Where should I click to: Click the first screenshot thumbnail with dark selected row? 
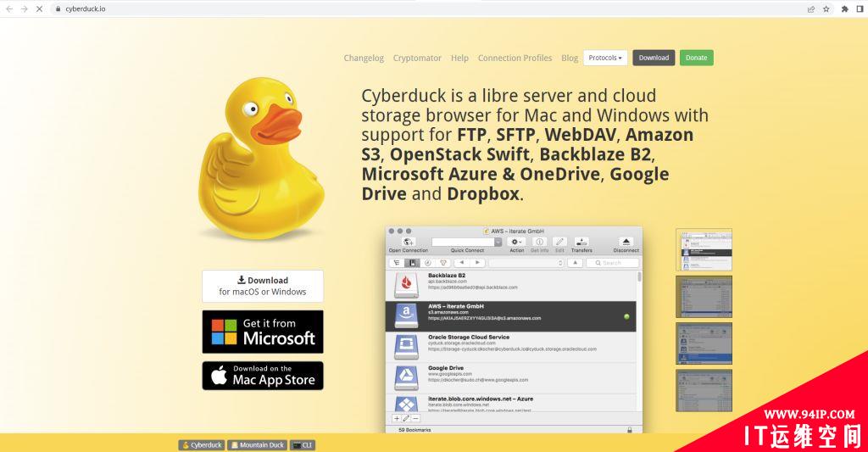click(704, 250)
